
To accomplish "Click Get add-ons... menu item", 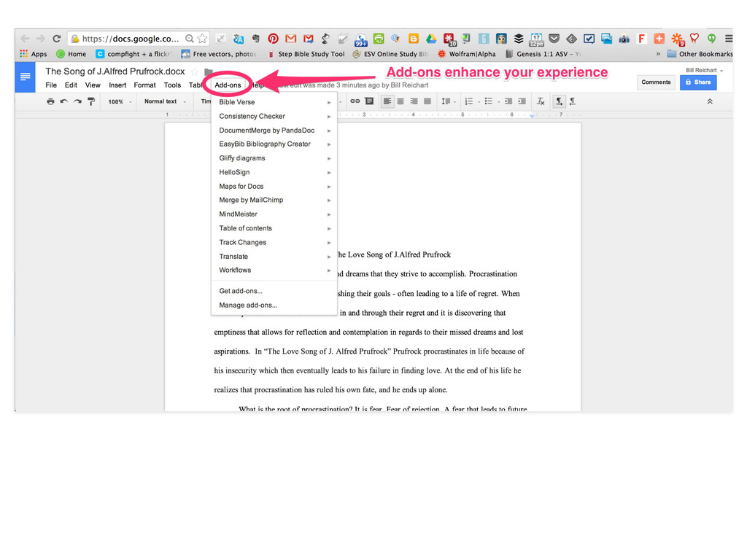I will [274, 291].
